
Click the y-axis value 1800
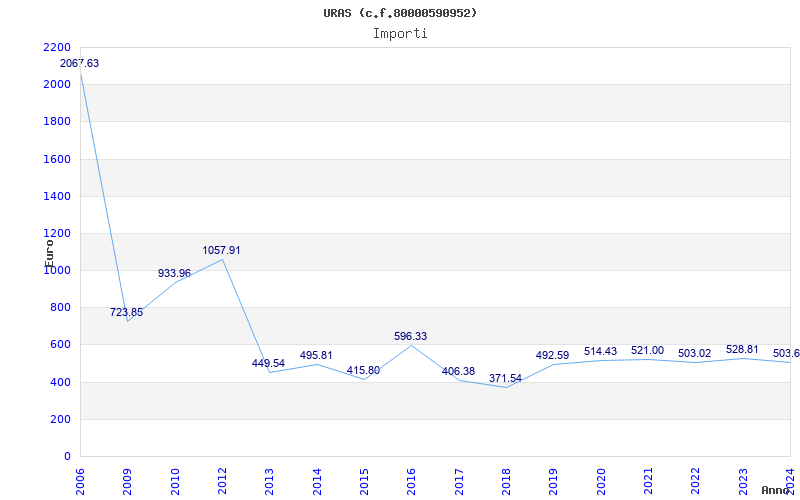click(57, 122)
